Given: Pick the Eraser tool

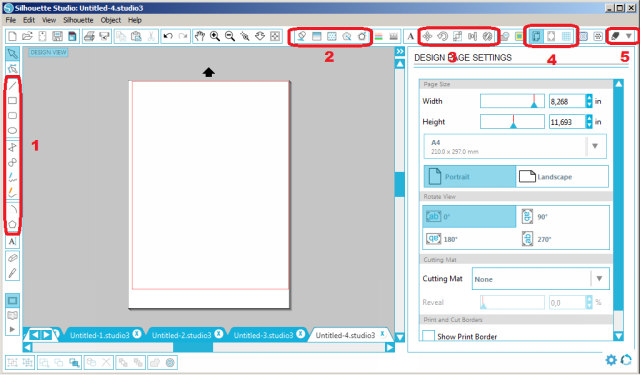Looking at the screenshot, I should 13,258.
